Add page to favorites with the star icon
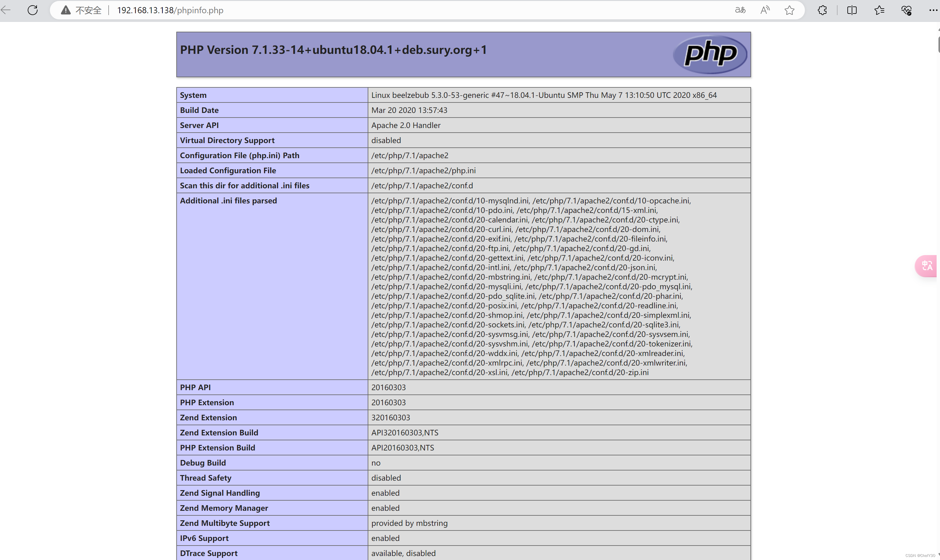Viewport: 940px width, 560px height. point(790,10)
